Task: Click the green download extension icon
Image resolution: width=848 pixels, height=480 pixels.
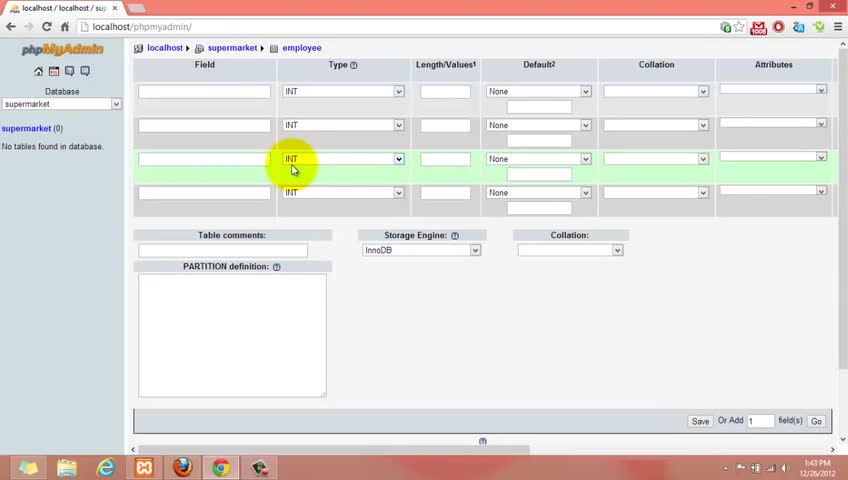Action: [x=819, y=26]
